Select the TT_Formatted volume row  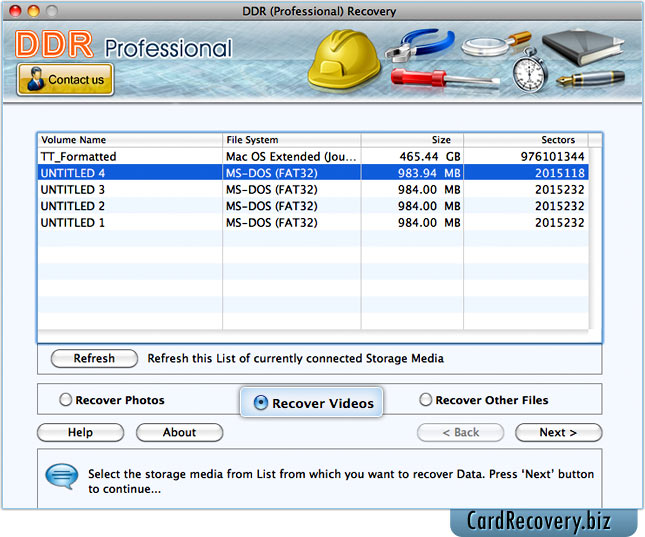click(313, 156)
